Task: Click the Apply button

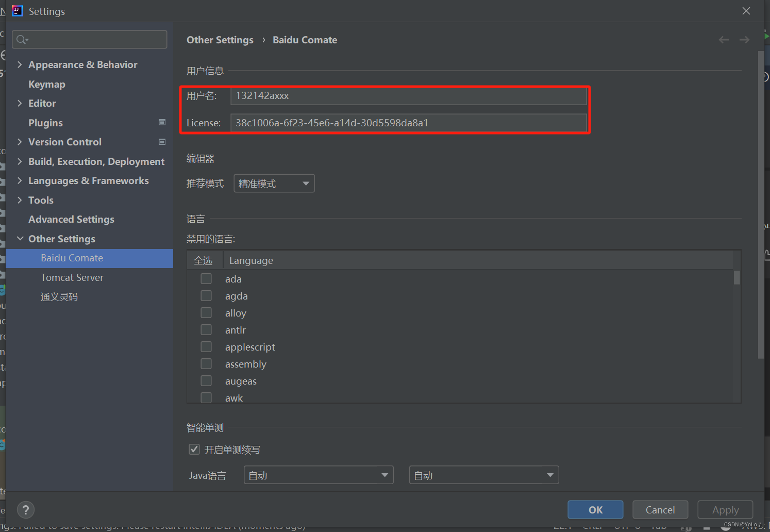Action: [725, 510]
